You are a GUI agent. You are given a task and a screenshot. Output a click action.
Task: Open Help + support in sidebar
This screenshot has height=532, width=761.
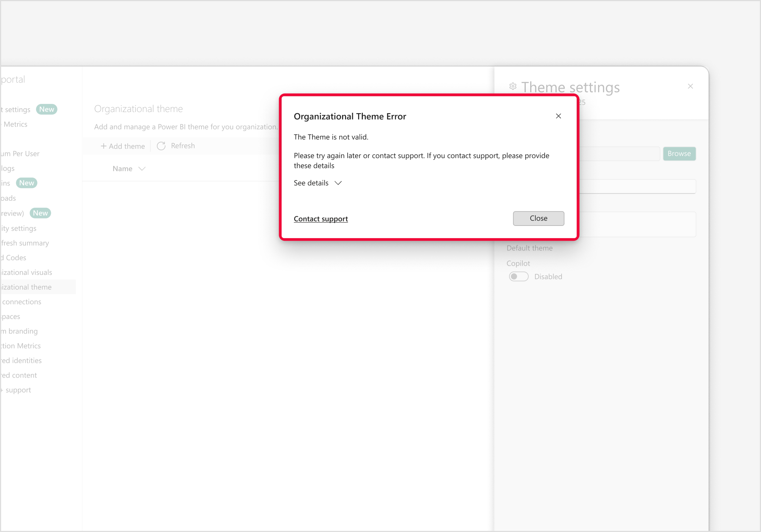coord(16,390)
